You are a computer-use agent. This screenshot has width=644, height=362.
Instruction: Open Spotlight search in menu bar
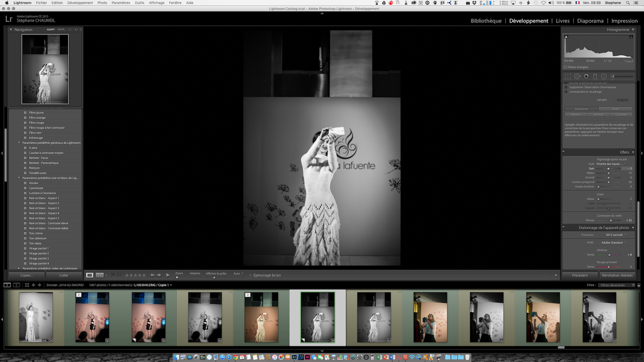pyautogui.click(x=628, y=3)
